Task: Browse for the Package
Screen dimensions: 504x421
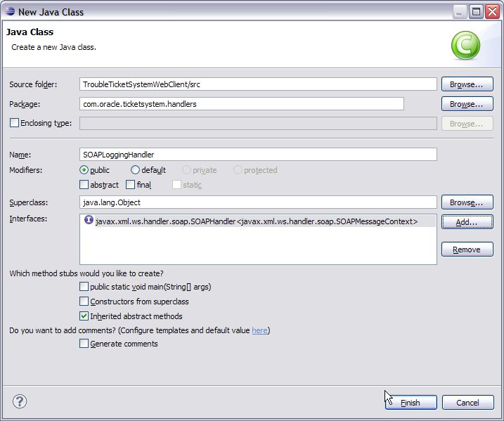Action: tap(467, 104)
